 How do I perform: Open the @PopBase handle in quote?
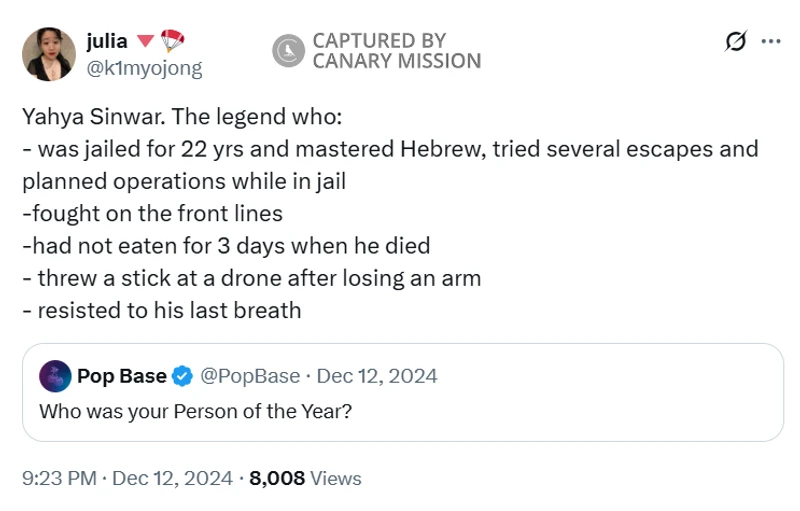250,376
